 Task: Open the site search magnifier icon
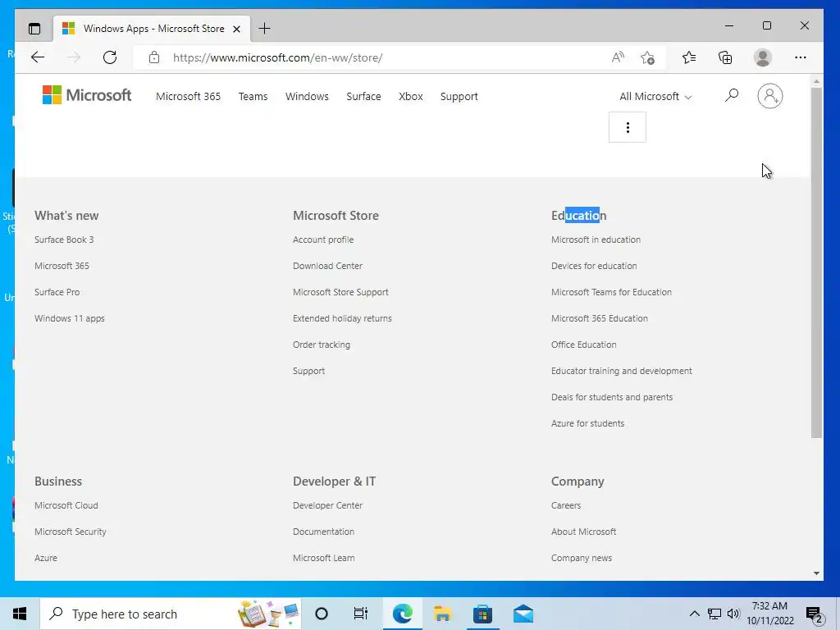(731, 96)
